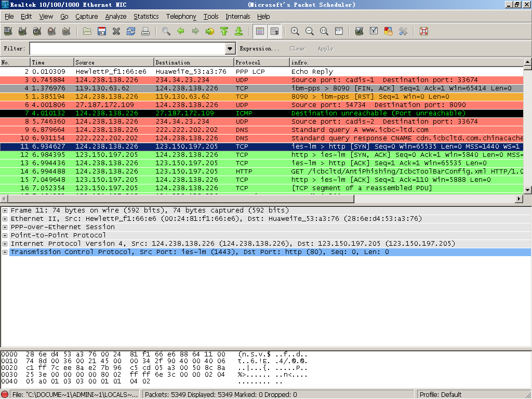Stop the running capture icon
This screenshot has width=532, height=399.
point(52,31)
